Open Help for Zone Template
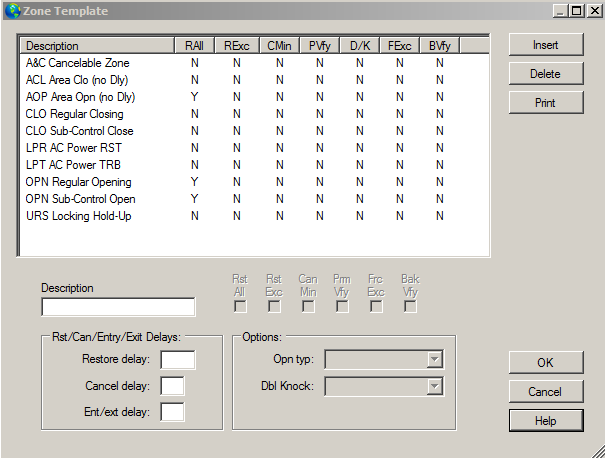605x458 pixels. [546, 421]
